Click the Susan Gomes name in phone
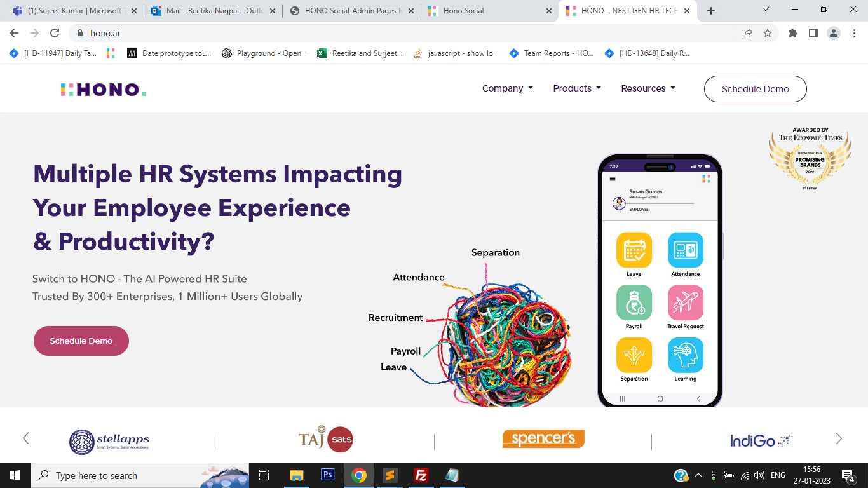Viewport: 868px width, 488px height. (646, 191)
